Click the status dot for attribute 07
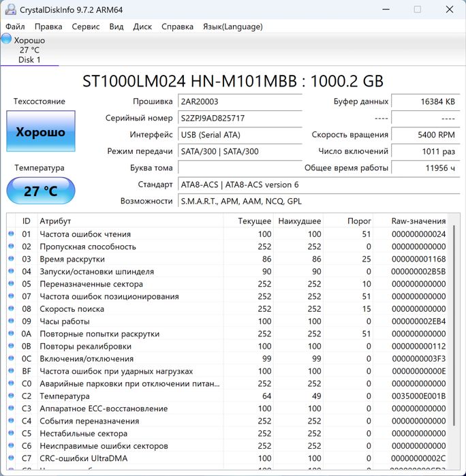 point(11,296)
